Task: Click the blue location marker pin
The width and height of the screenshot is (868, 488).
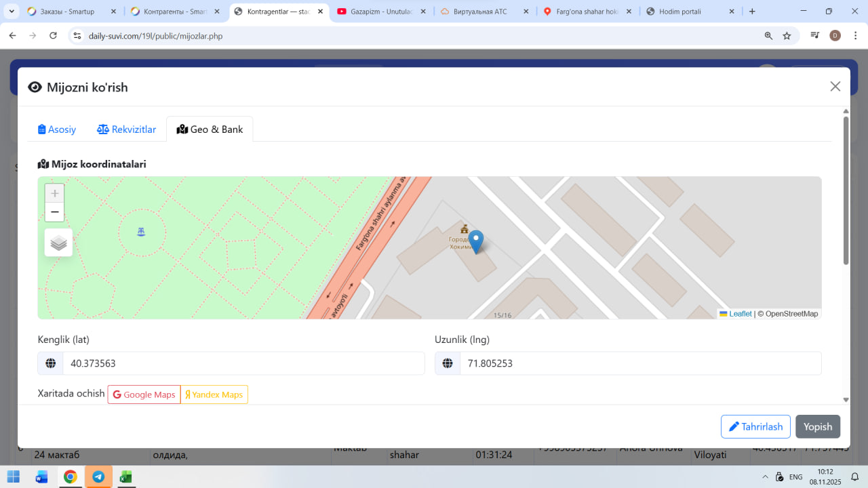Action: click(476, 241)
